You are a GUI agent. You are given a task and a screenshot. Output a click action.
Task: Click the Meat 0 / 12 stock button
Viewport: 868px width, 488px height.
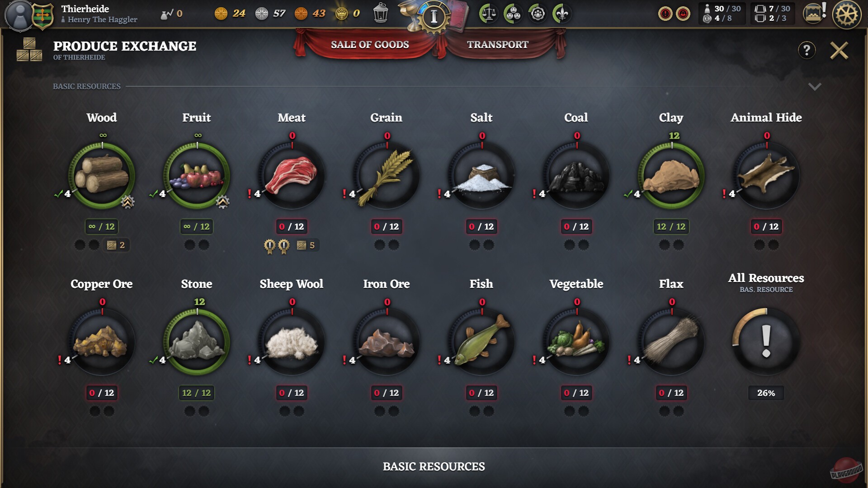click(x=292, y=226)
